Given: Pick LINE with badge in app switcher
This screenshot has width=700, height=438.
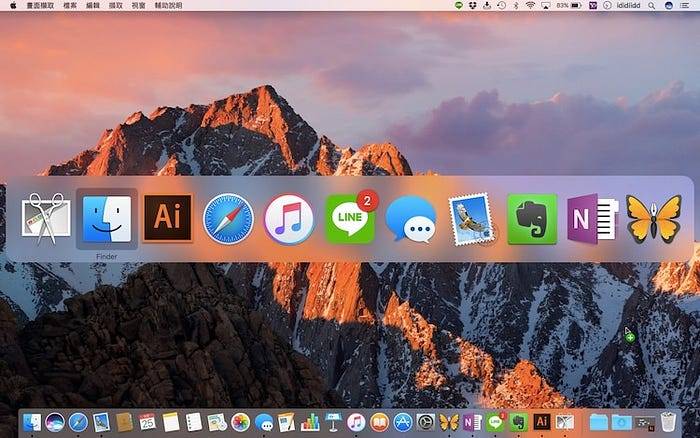Looking at the screenshot, I should tap(350, 218).
